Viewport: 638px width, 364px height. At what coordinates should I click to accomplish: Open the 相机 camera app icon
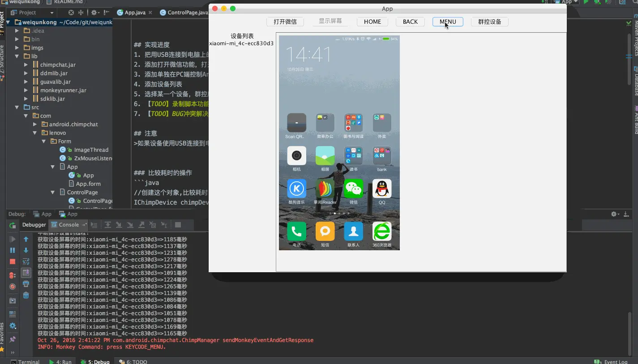tap(296, 155)
